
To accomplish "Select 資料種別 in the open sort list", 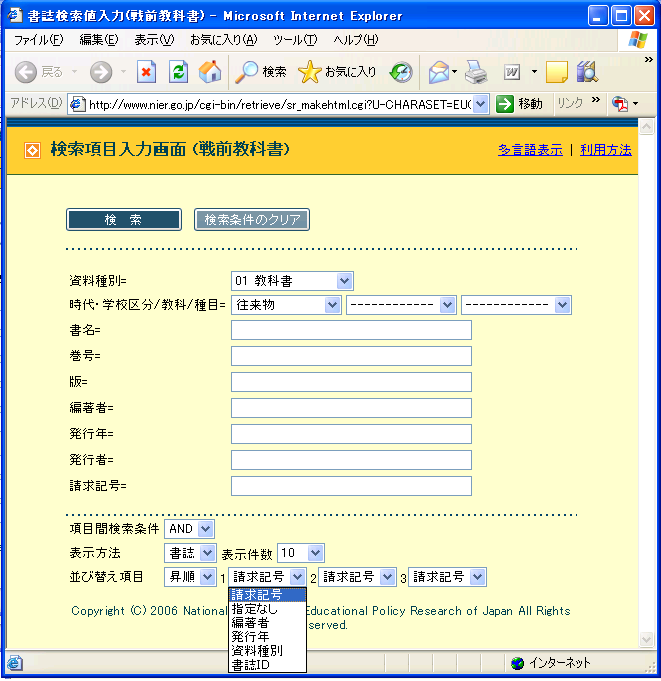I will 267,651.
